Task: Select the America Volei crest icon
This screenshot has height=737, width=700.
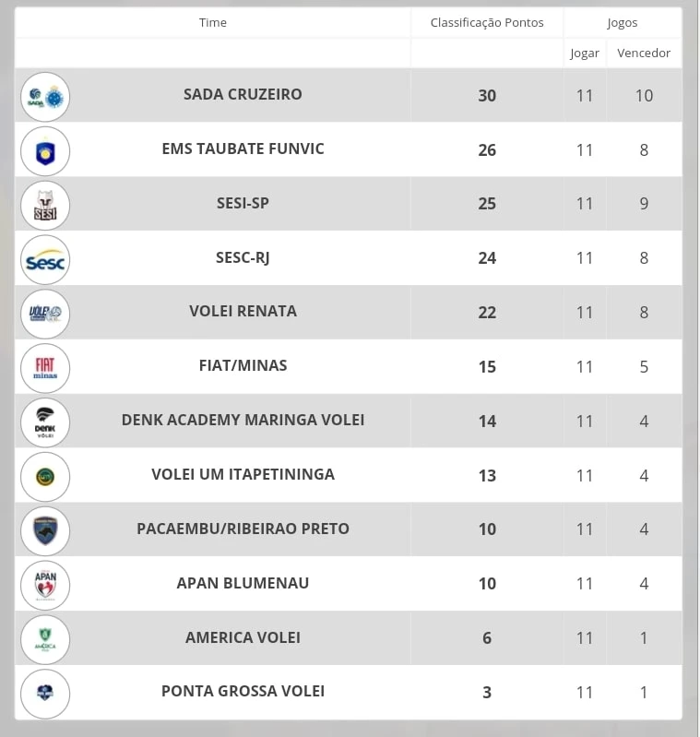Action: tap(45, 640)
